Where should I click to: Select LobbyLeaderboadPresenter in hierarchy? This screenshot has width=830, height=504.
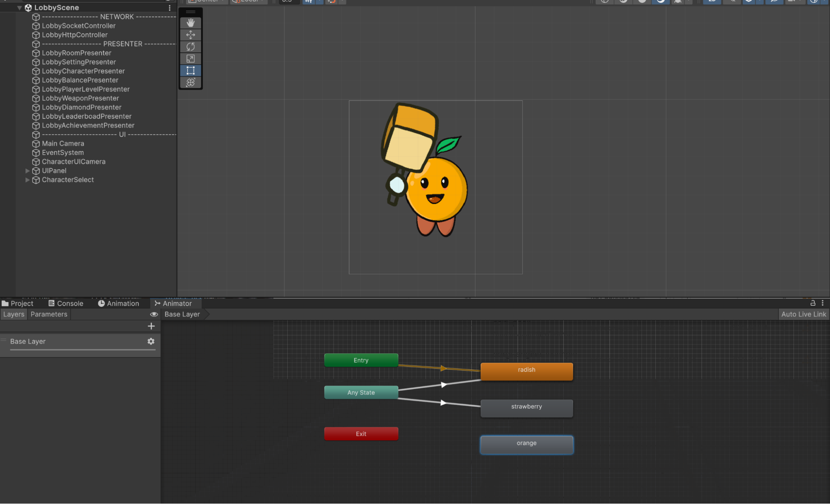tap(86, 117)
